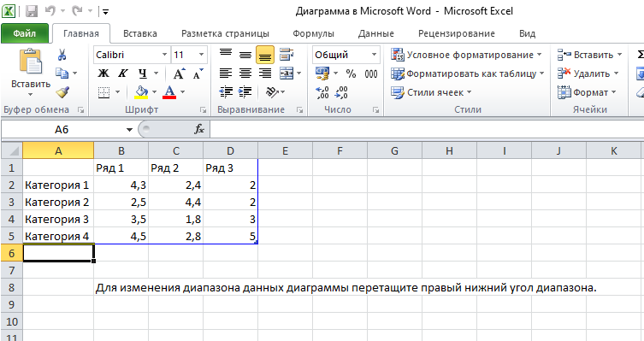Click the Decrease Indent icon
This screenshot has height=341, width=644.
click(x=226, y=92)
